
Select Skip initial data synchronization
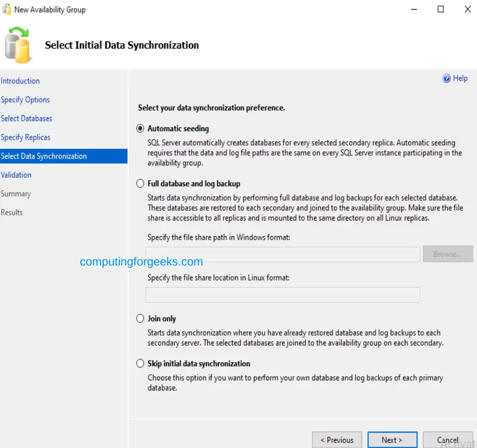[x=140, y=364]
